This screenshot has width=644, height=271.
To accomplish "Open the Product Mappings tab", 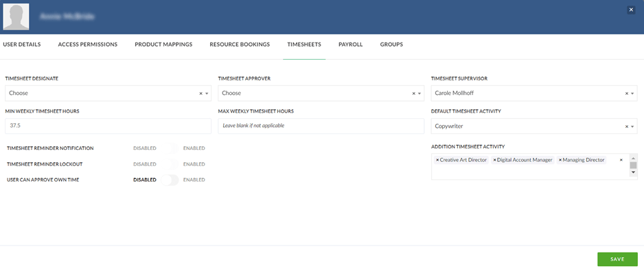I will pos(163,45).
